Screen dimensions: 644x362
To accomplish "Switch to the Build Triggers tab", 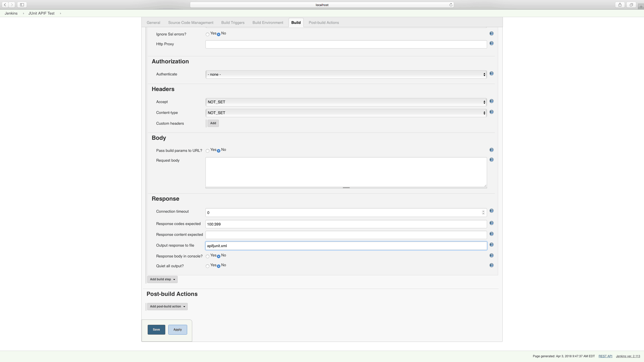I will (233, 23).
